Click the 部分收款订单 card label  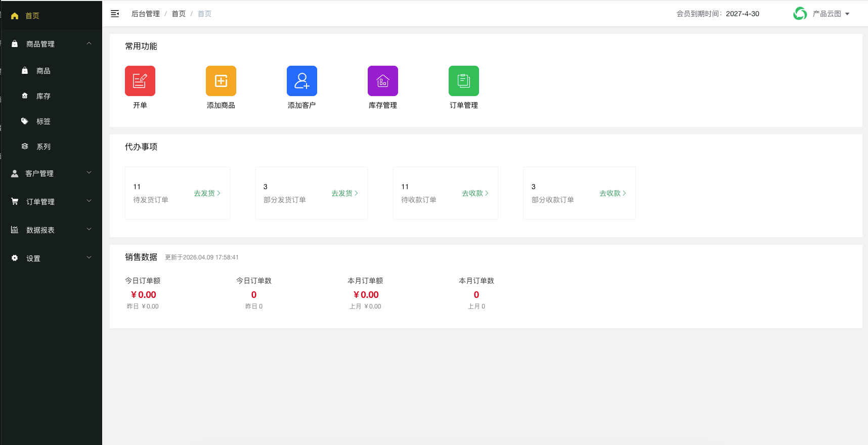(x=553, y=200)
